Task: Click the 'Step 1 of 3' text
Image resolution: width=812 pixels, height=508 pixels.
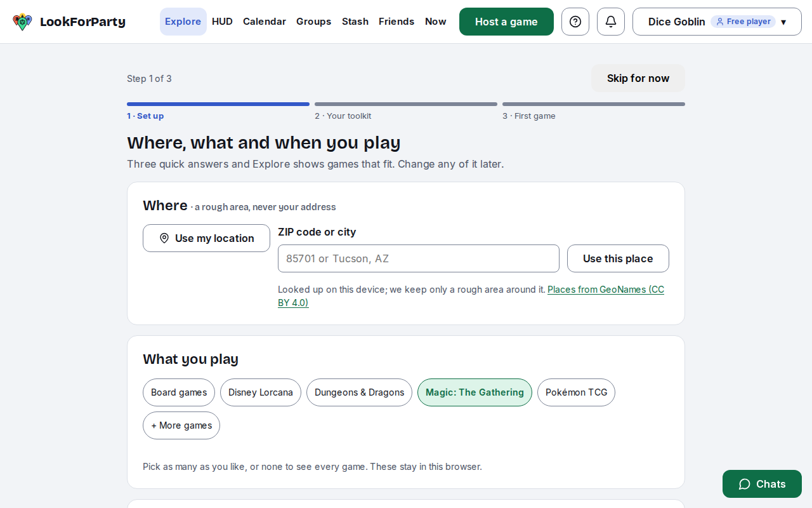Action: point(149,79)
